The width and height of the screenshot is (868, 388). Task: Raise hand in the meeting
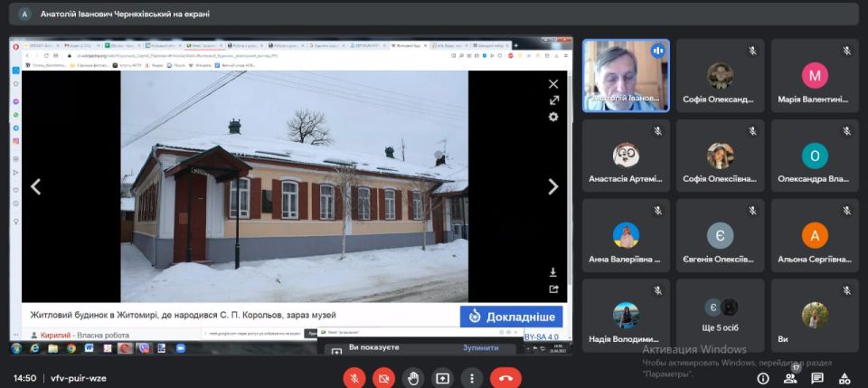point(413,378)
